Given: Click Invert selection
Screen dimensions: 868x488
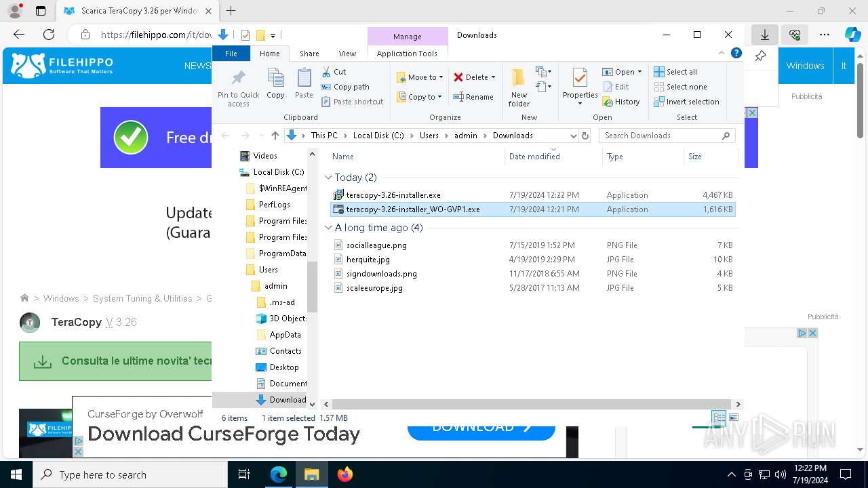Looking at the screenshot, I should (686, 102).
